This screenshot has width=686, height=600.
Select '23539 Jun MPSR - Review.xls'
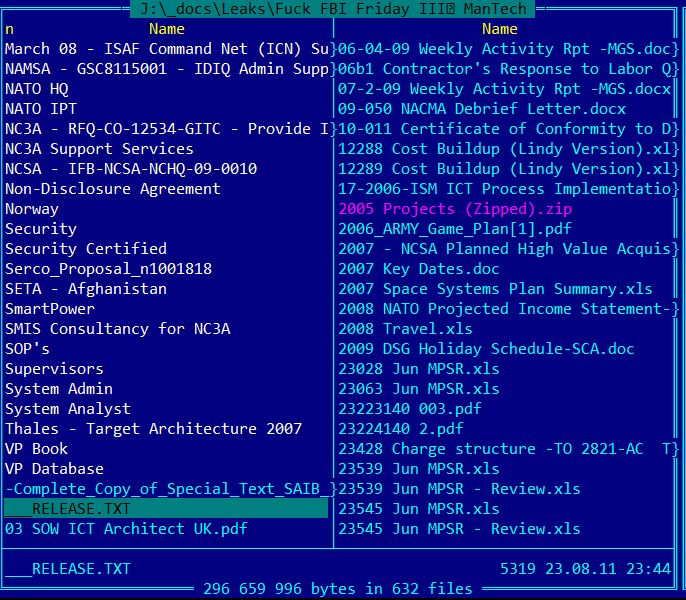[x=459, y=489]
